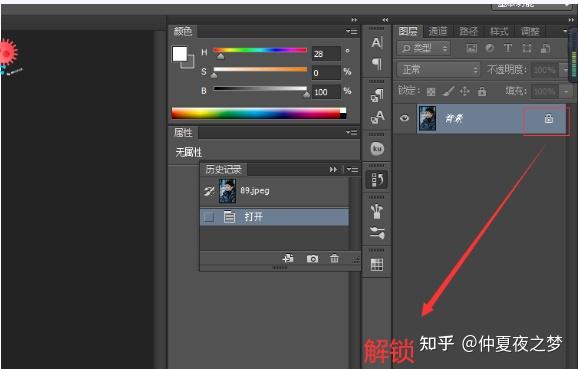Switch to the 通道 tab
The image size is (578, 369).
point(438,31)
